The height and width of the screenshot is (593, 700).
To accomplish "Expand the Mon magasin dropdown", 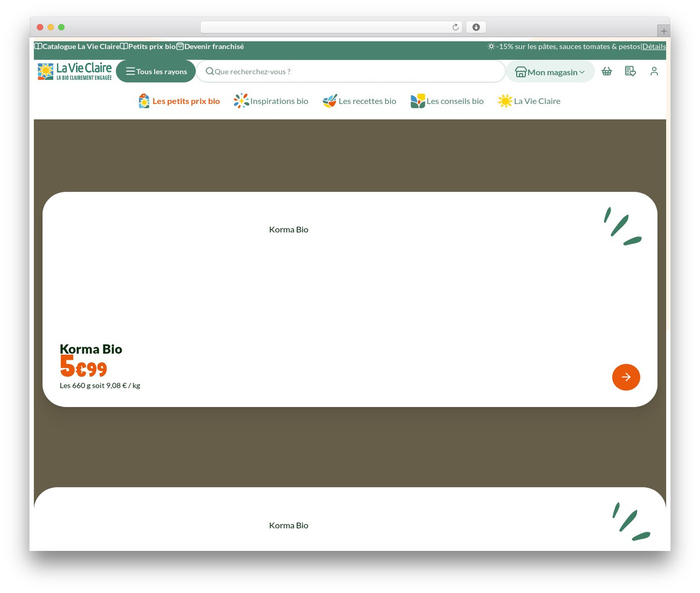I will (550, 72).
